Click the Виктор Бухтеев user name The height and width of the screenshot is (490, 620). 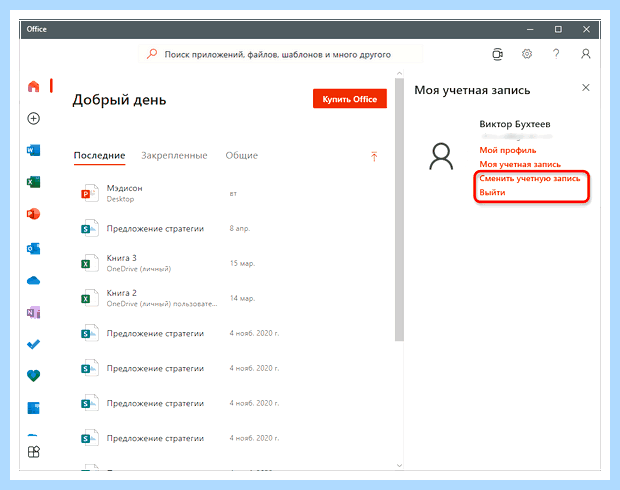(x=515, y=124)
